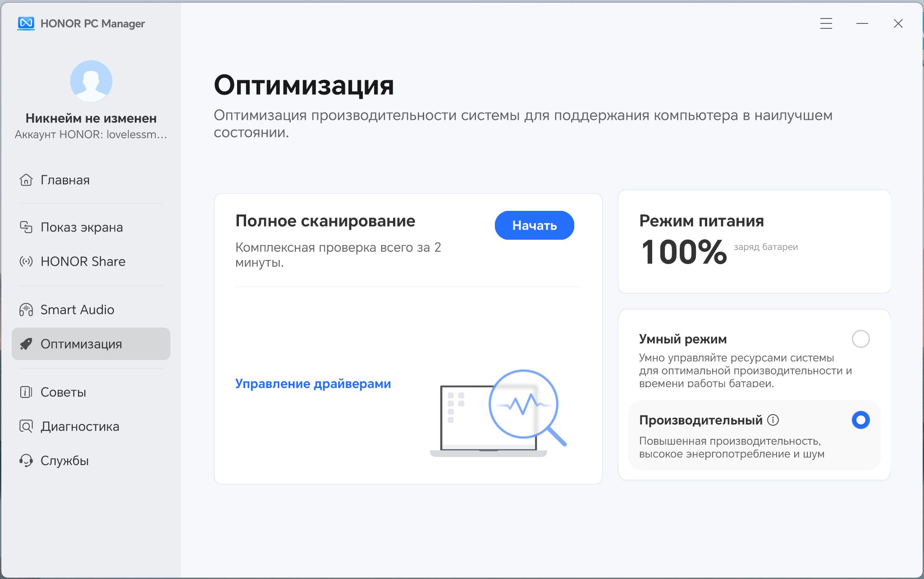Click the laptop scan illustration
Image resolution: width=924 pixels, height=579 pixels.
(x=498, y=414)
